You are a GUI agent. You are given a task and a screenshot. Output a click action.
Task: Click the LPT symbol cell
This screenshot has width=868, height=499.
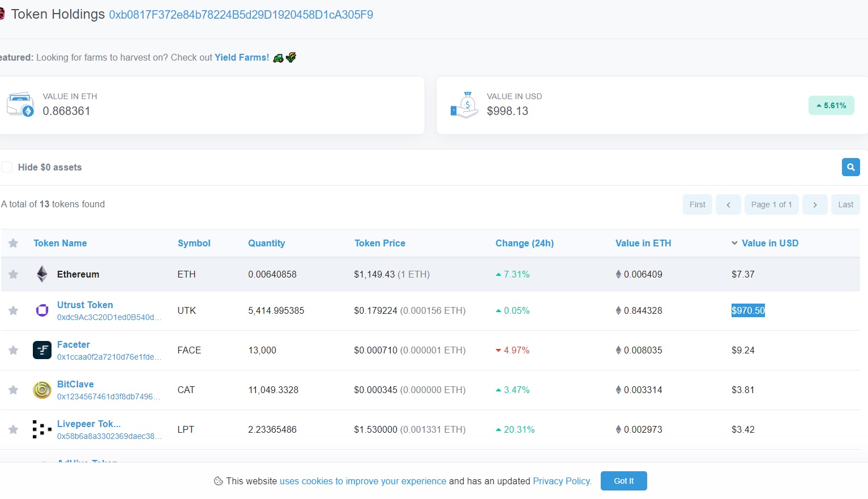[x=186, y=429]
